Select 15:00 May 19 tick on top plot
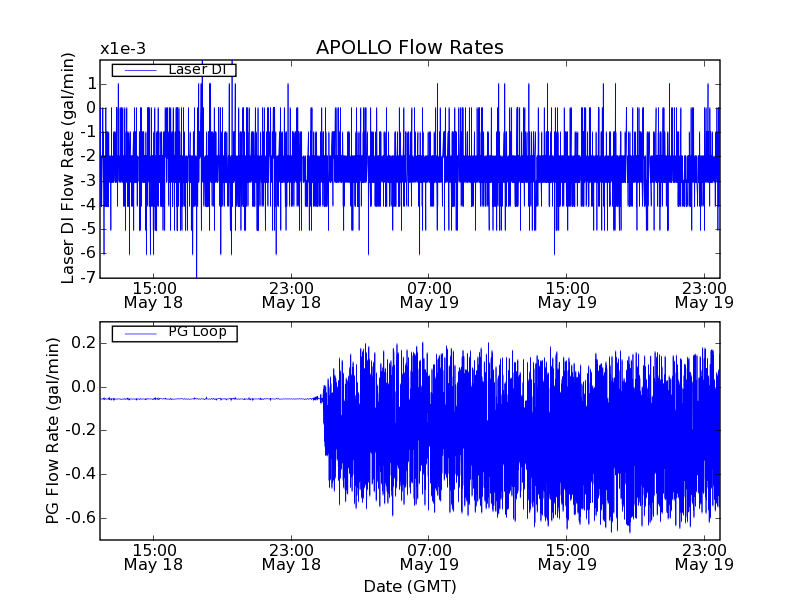Viewport: 800px width, 600px height. [567, 294]
